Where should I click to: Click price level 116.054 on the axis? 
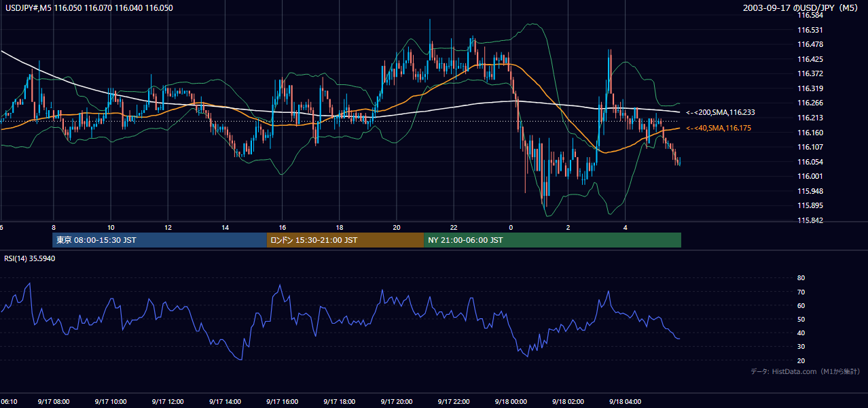(x=810, y=162)
